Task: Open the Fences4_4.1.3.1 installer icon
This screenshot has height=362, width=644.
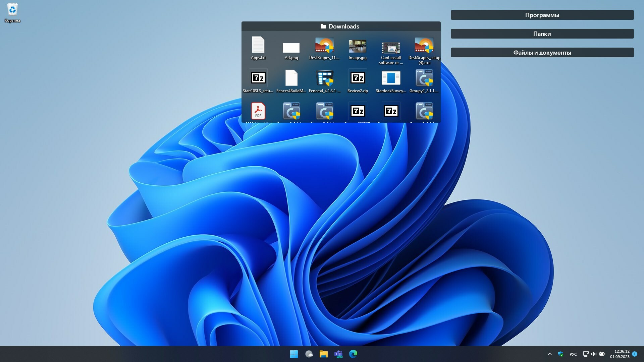Action: pos(324,78)
